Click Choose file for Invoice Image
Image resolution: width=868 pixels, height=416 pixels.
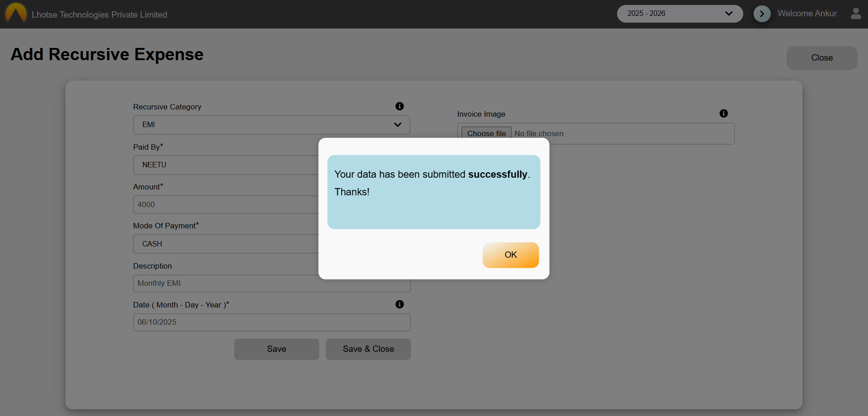tap(486, 133)
